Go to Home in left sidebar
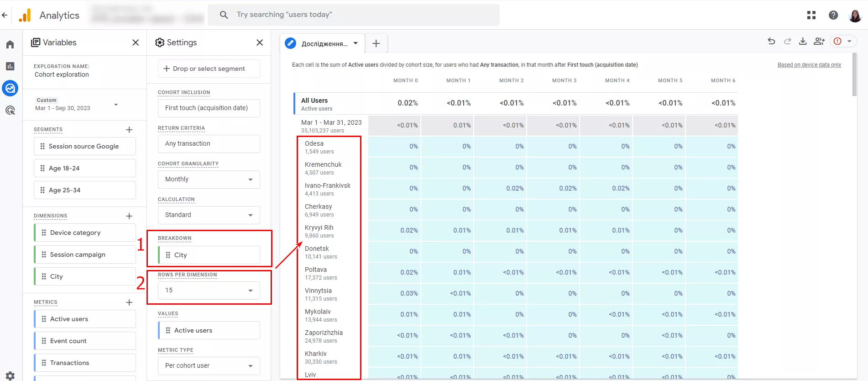Viewport: 868px width, 381px height. [x=10, y=44]
